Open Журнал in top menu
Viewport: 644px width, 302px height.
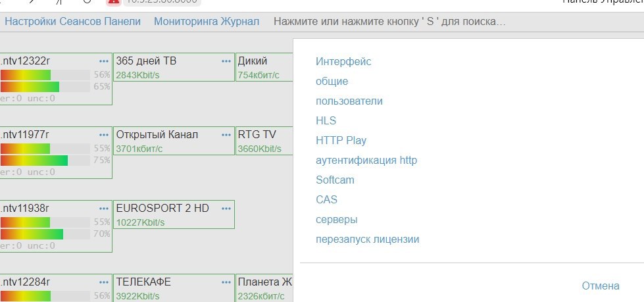pos(240,21)
